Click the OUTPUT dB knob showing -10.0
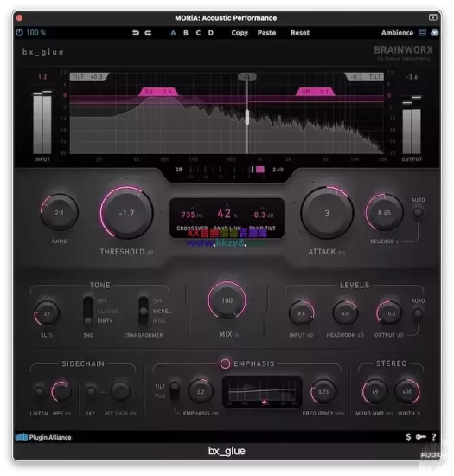Image resolution: width=454 pixels, height=476 pixels. (x=389, y=313)
